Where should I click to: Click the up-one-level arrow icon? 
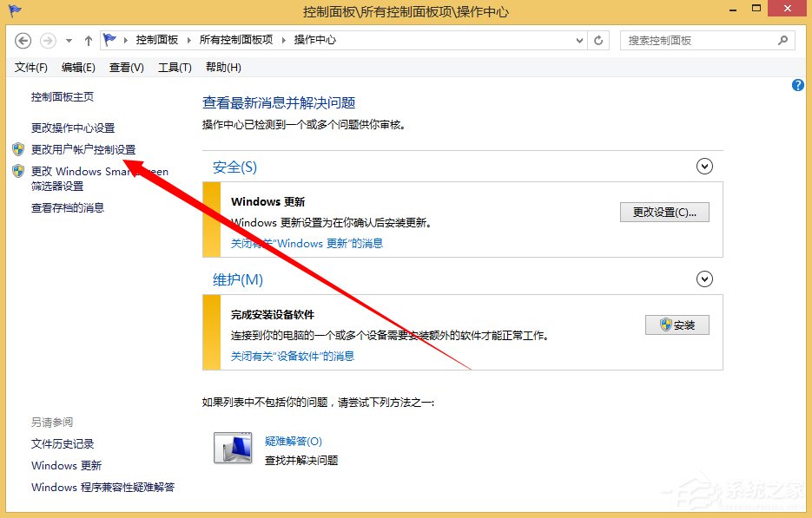(x=88, y=40)
